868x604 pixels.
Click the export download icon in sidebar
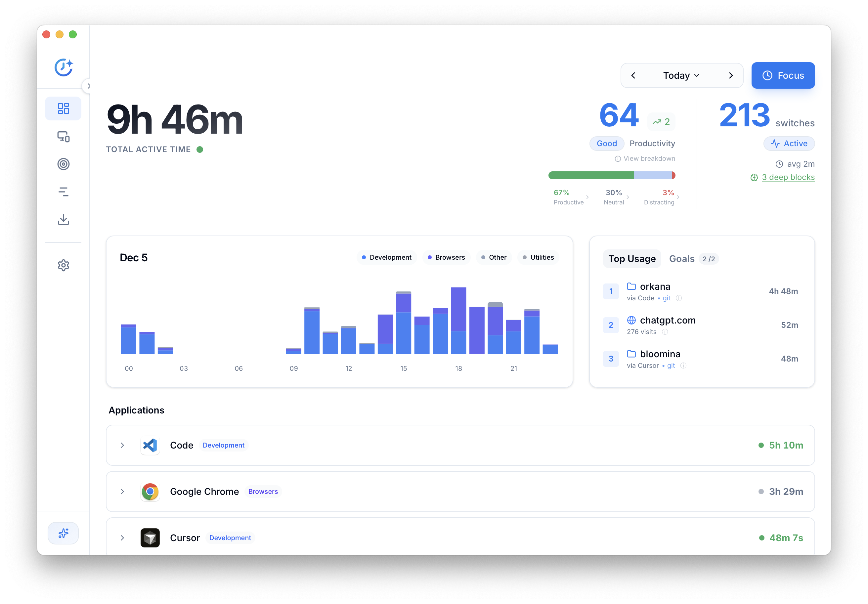63,220
